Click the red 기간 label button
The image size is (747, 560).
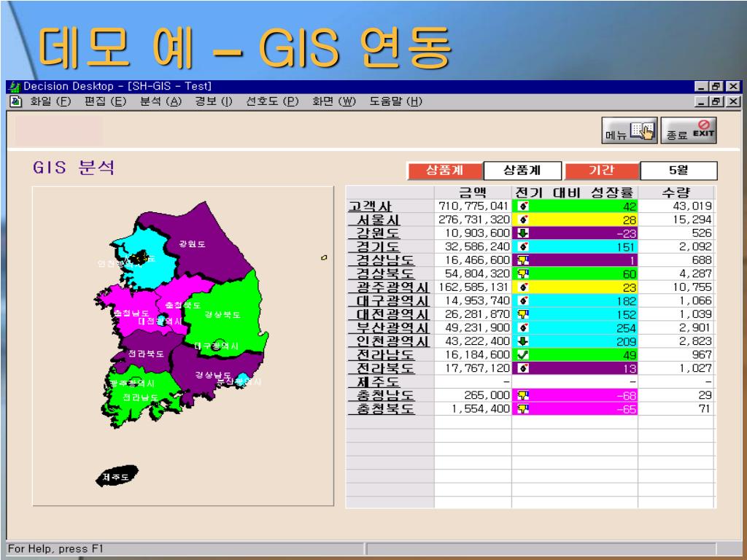[601, 171]
